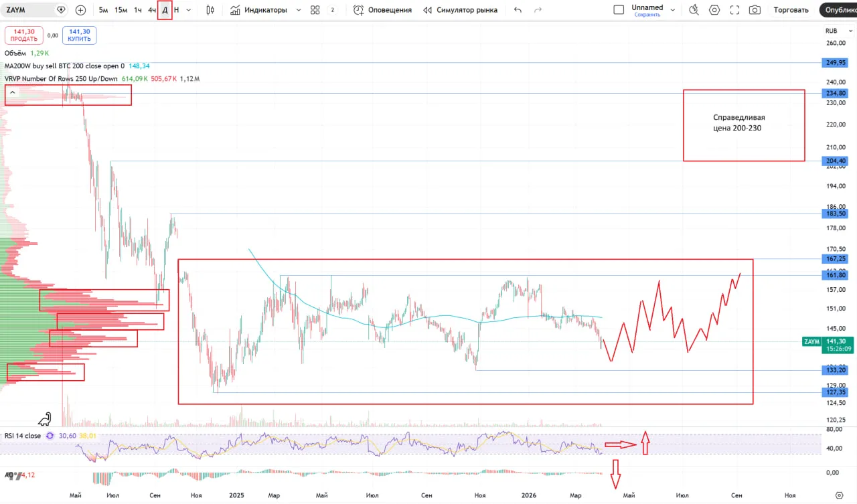Open the candlestick chart type selector
Screen dimensions: 857x504
point(210,10)
